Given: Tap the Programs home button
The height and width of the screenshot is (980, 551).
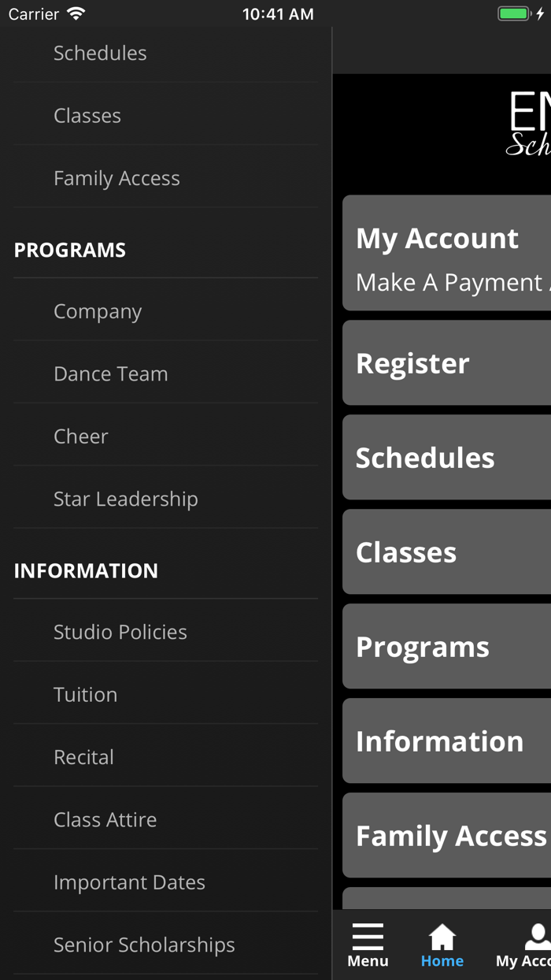Looking at the screenshot, I should pyautogui.click(x=447, y=647).
